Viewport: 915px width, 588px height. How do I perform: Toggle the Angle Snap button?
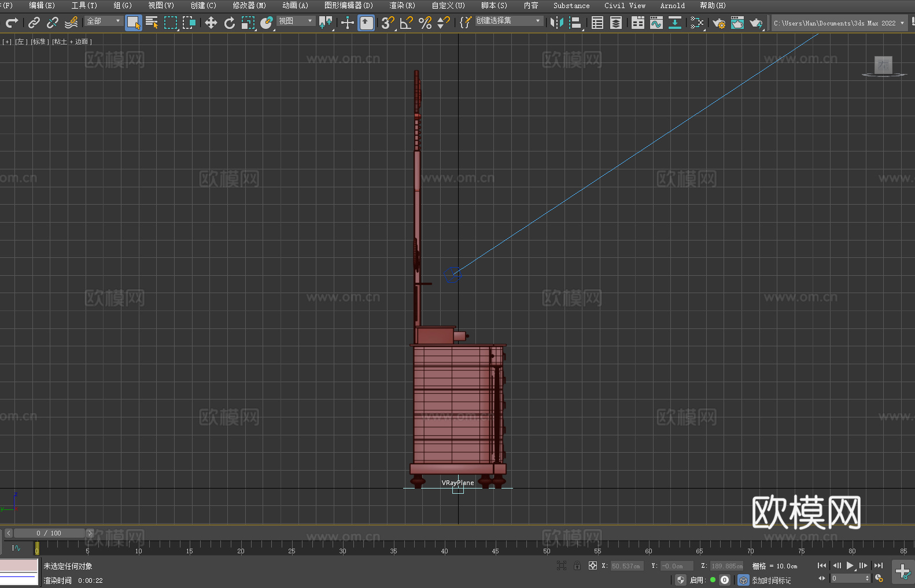point(407,23)
